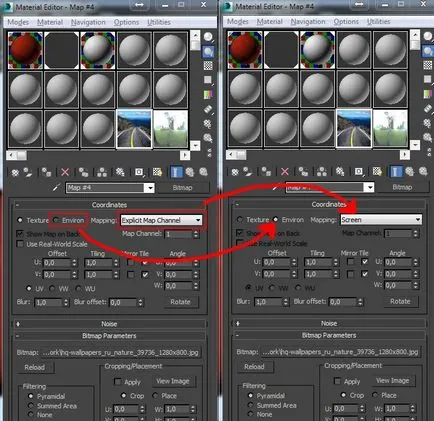
Task: Click Get Material icon in right window
Action: (x=235, y=172)
